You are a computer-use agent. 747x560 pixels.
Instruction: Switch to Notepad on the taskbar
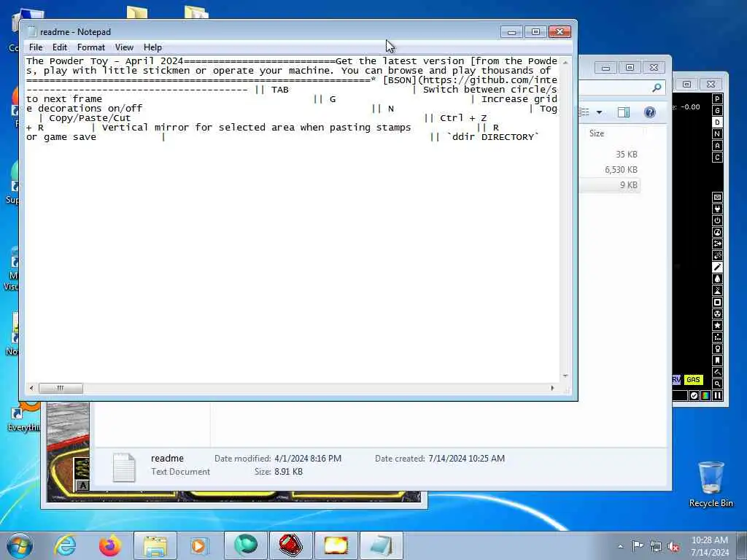[382, 545]
